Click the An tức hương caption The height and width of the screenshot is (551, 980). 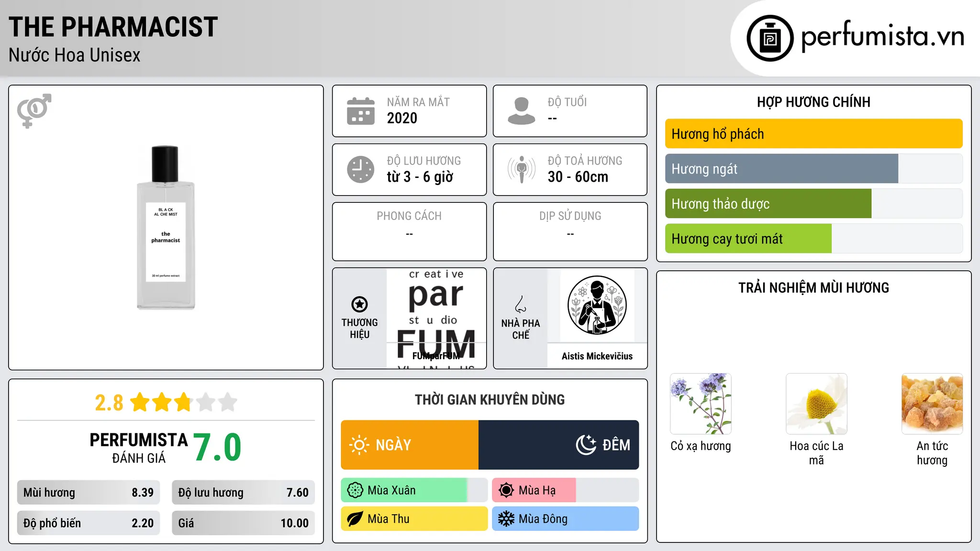(932, 453)
